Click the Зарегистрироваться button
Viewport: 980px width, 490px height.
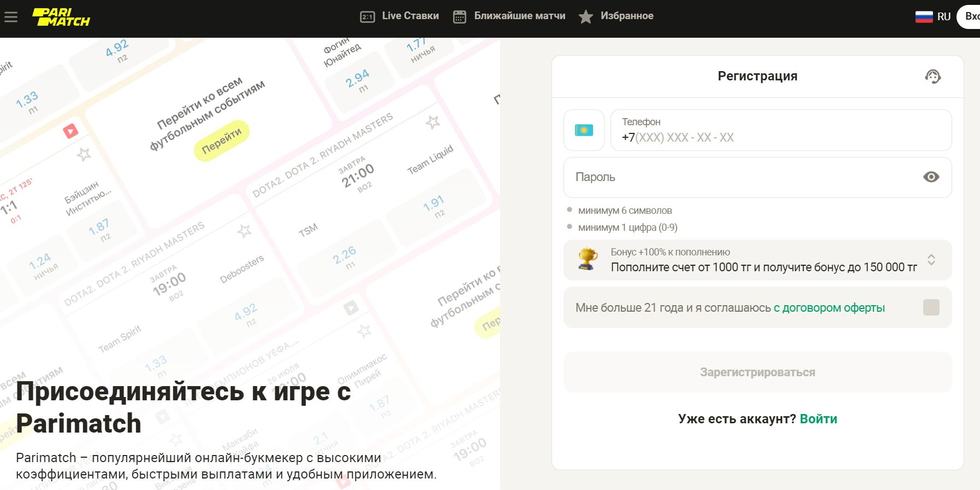point(758,372)
